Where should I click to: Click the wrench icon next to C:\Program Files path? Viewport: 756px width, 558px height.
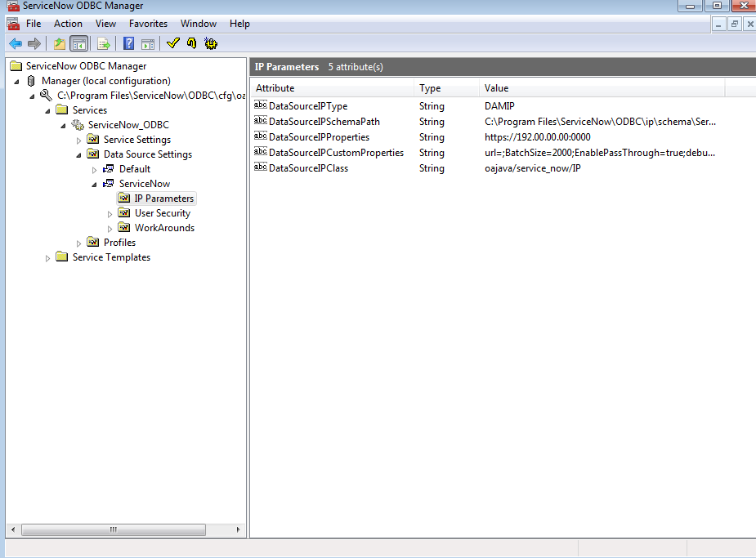click(47, 95)
